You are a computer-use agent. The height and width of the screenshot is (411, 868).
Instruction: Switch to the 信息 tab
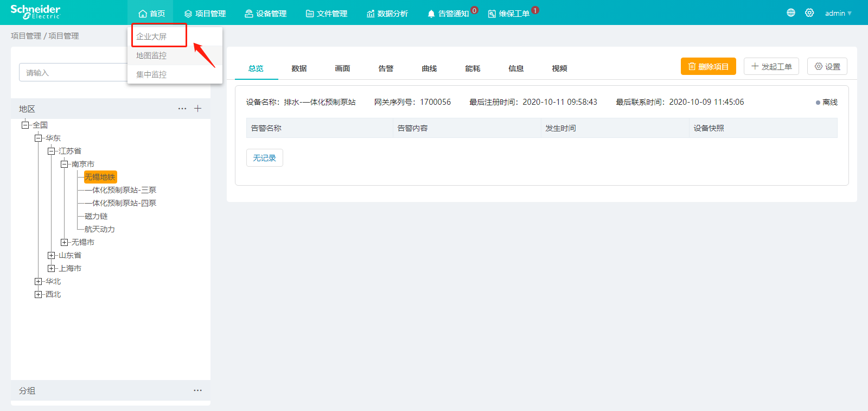pyautogui.click(x=516, y=68)
